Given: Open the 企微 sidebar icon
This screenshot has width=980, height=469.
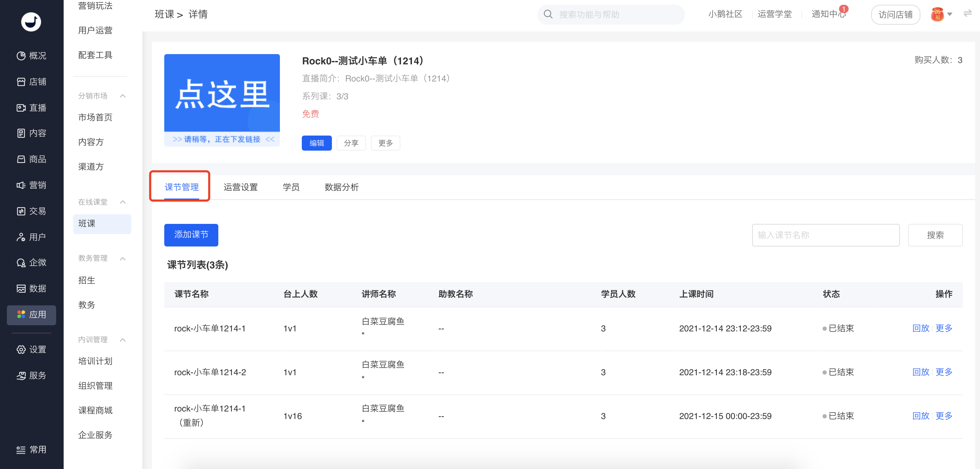Looking at the screenshot, I should (x=21, y=263).
